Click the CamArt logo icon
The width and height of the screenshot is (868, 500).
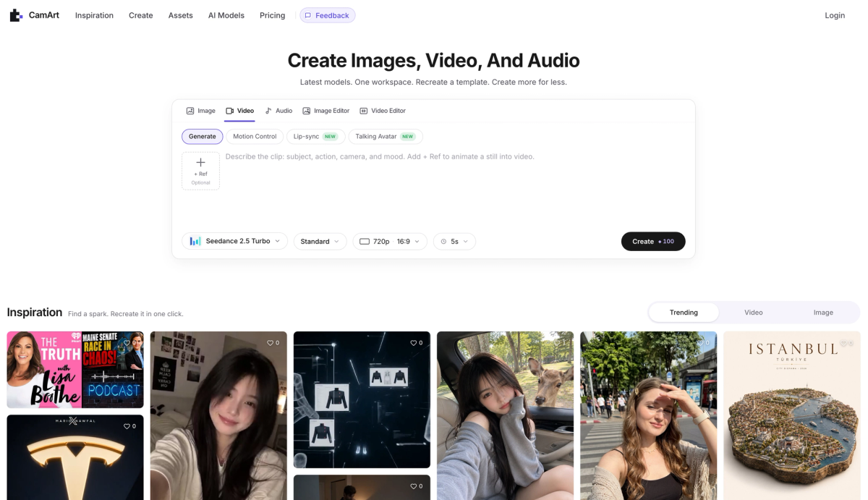click(16, 15)
